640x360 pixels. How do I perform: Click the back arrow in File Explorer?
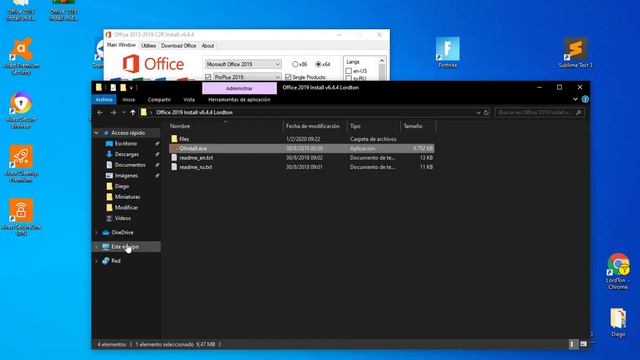100,112
